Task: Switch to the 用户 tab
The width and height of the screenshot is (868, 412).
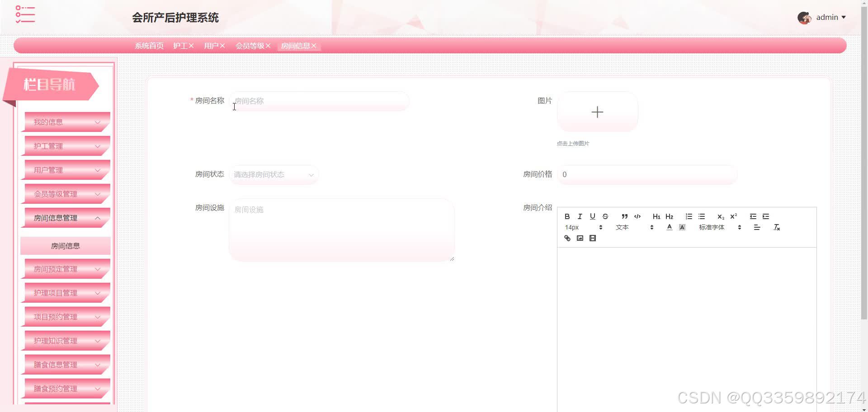Action: [211, 46]
